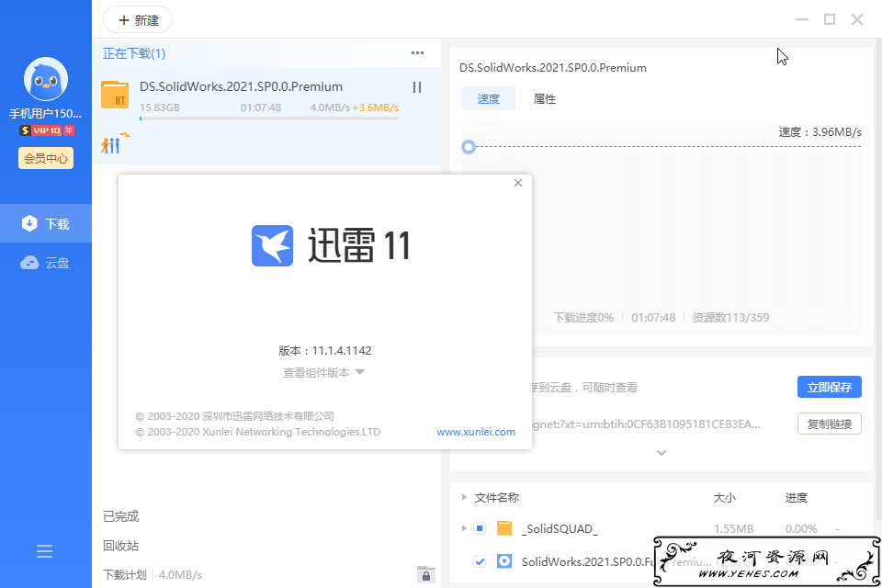
Task: Sort by 进度 progress column
Action: [796, 497]
